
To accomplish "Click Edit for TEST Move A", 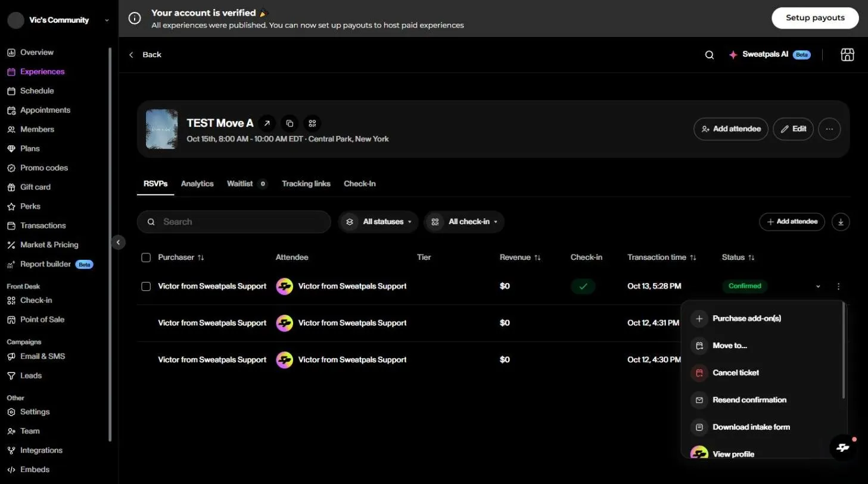I will point(793,129).
